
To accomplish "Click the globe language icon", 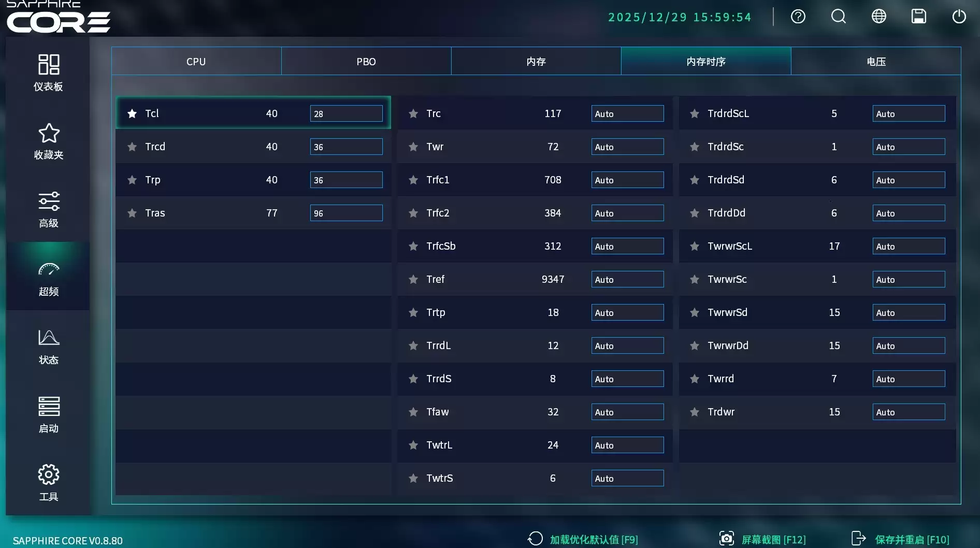I will [x=878, y=17].
